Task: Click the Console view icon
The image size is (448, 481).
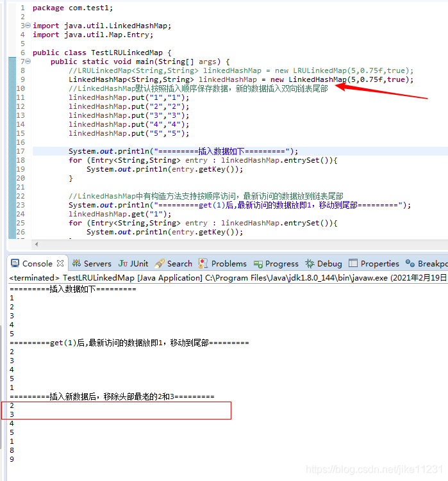Action: pos(15,263)
